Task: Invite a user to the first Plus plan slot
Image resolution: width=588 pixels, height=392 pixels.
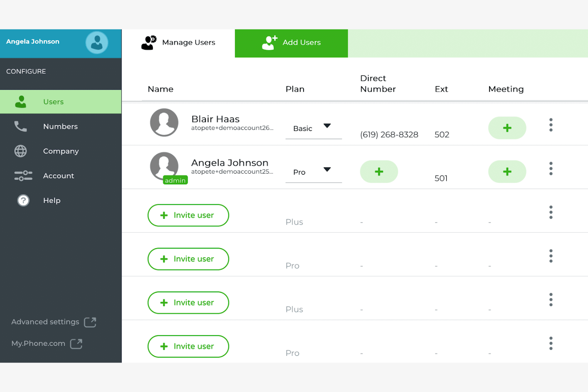Action: click(188, 215)
